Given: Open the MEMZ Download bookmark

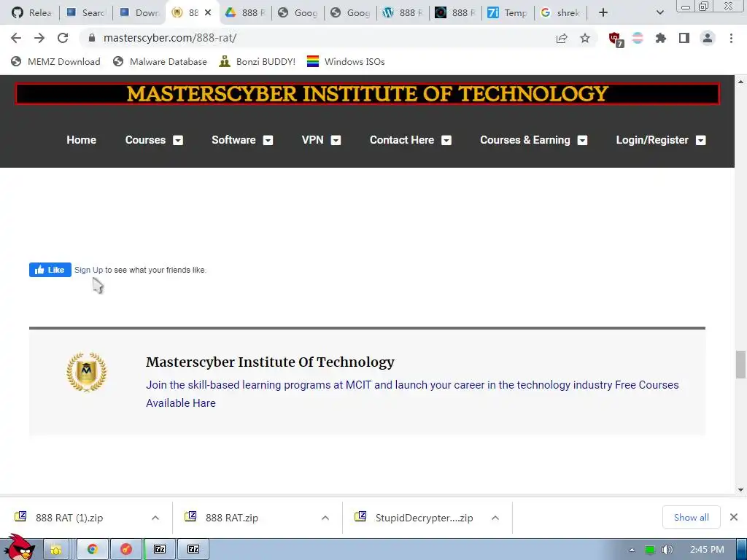Looking at the screenshot, I should click(x=55, y=61).
